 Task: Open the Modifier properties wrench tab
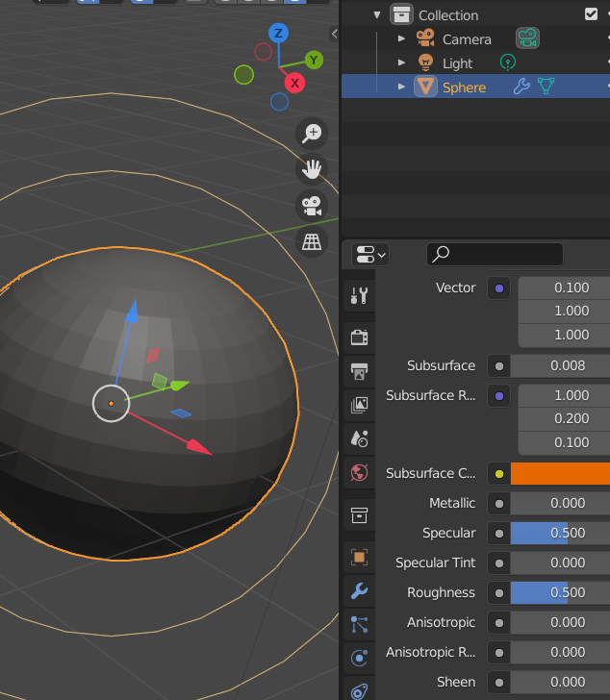(359, 590)
